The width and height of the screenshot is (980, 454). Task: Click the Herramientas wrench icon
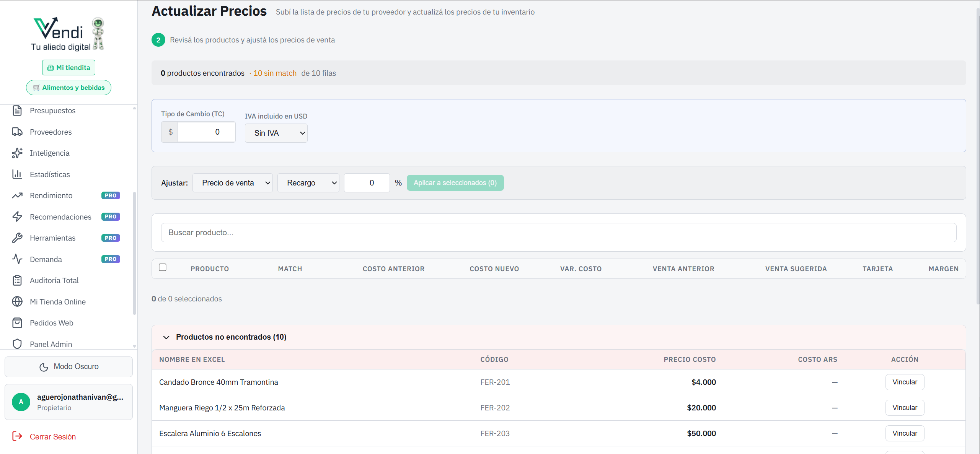[x=17, y=238]
